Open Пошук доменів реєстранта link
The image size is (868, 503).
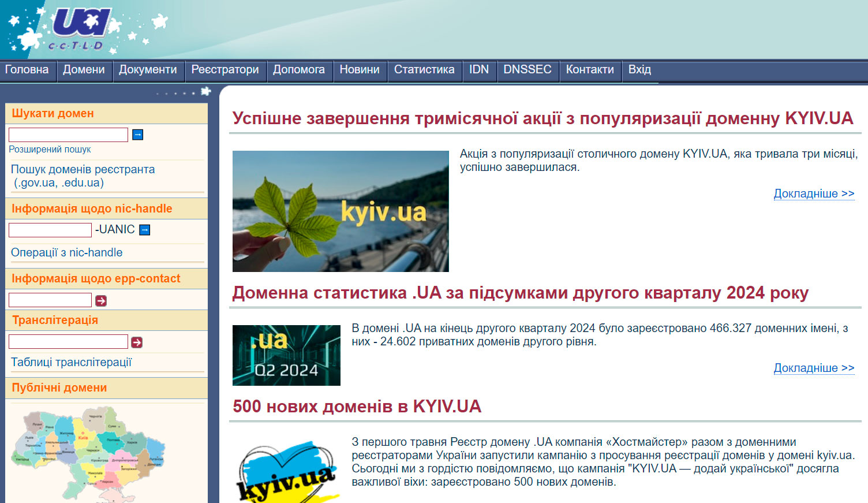(83, 176)
